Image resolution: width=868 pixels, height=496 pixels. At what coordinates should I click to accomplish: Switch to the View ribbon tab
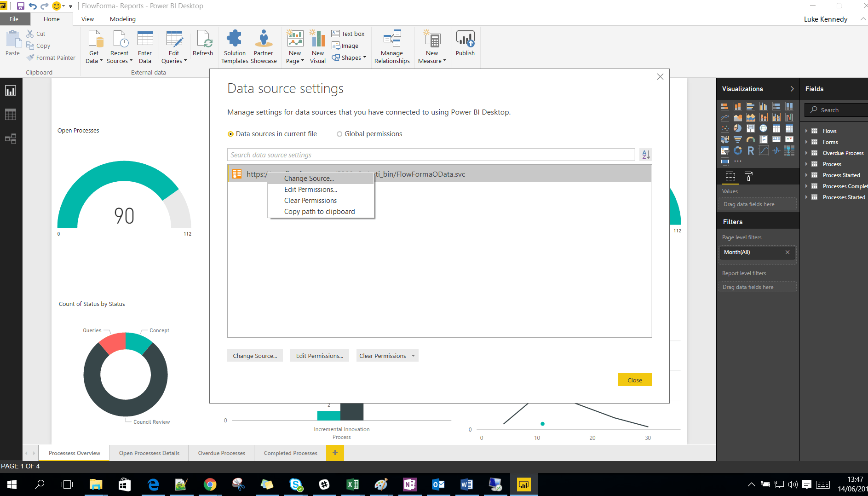coord(87,19)
